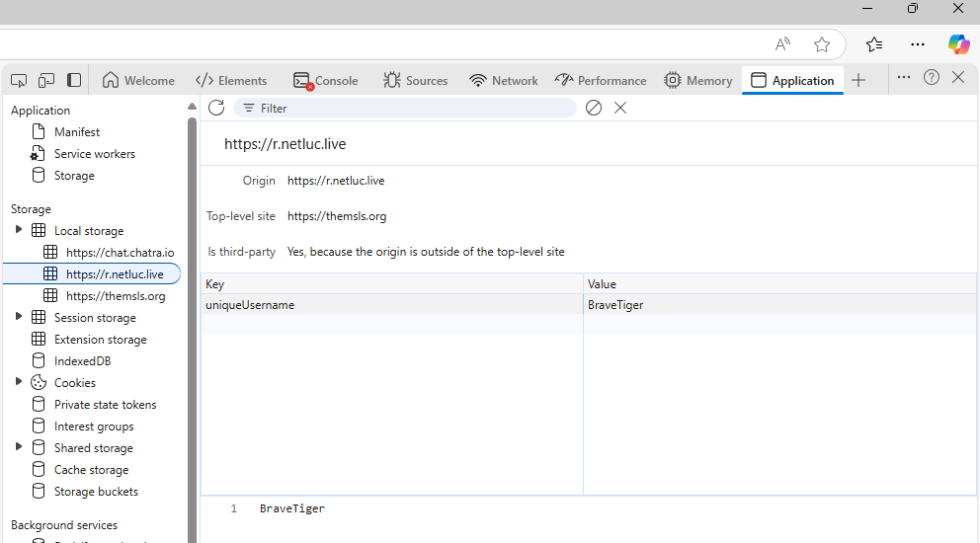Viewport: 980px width, 543px height.
Task: Expand the Session storage node
Action: [x=19, y=317]
